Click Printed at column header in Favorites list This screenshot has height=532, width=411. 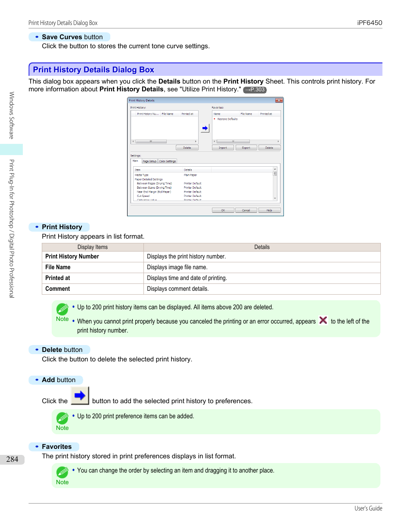(x=269, y=114)
